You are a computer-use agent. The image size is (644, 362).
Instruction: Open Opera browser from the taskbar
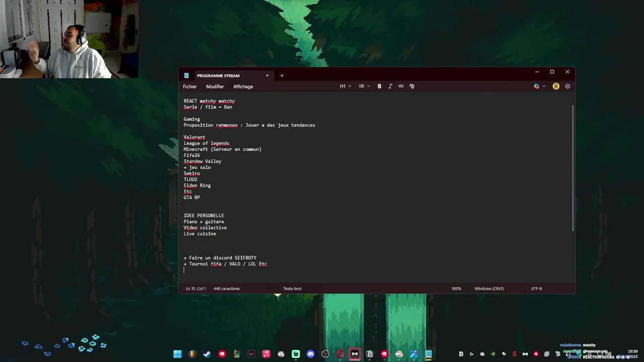coord(340,354)
